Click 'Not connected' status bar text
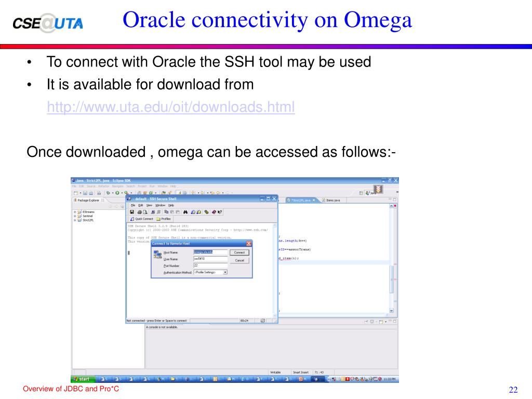The height and width of the screenshot is (399, 532). (x=157, y=321)
